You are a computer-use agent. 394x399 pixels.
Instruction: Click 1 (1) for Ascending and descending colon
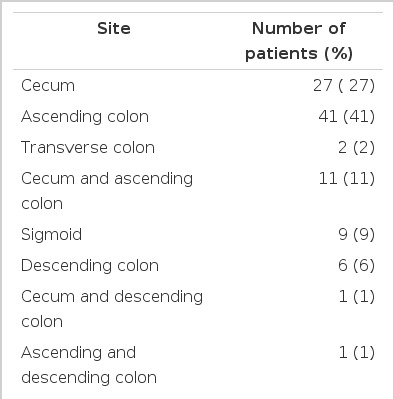coord(357,353)
